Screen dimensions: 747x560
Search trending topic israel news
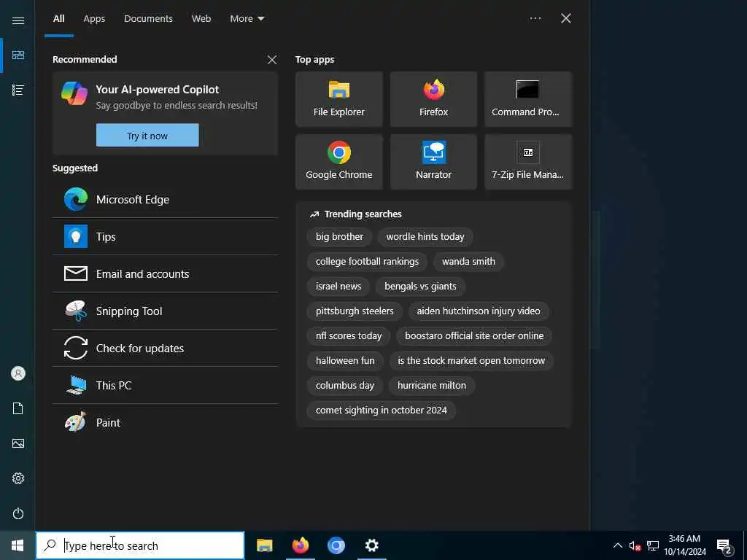[x=338, y=286]
